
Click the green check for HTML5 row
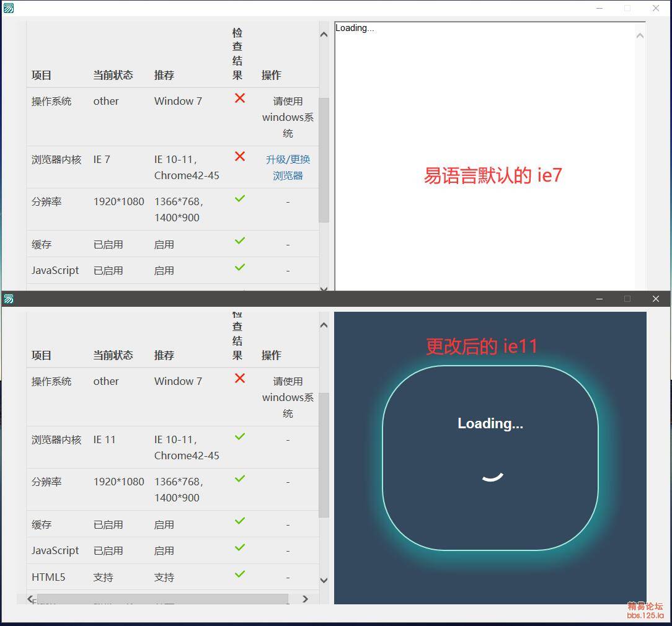pos(240,574)
